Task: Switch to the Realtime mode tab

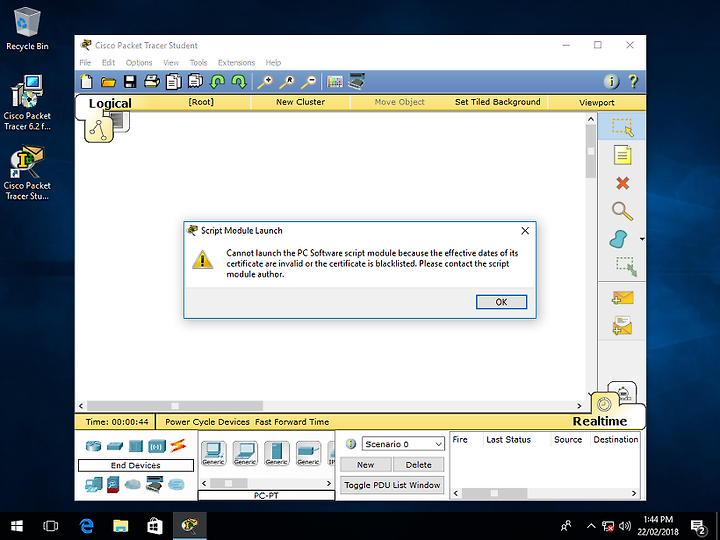Action: point(600,421)
